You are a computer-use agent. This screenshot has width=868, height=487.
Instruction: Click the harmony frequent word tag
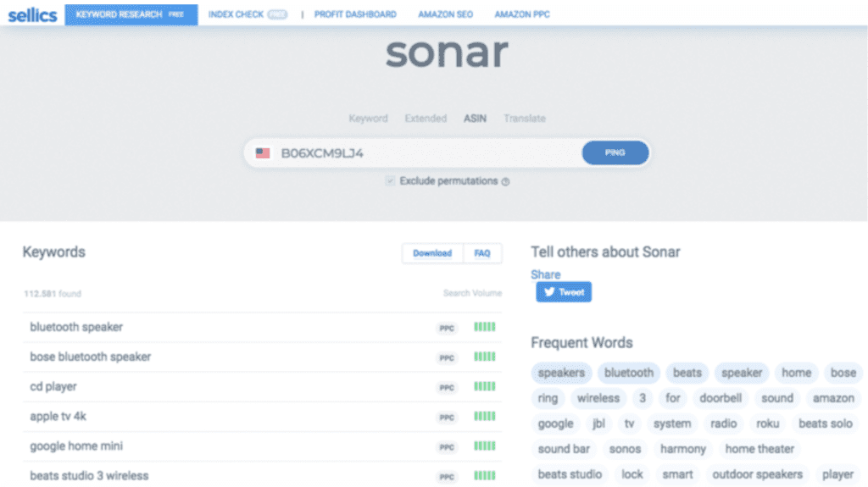[x=683, y=450]
